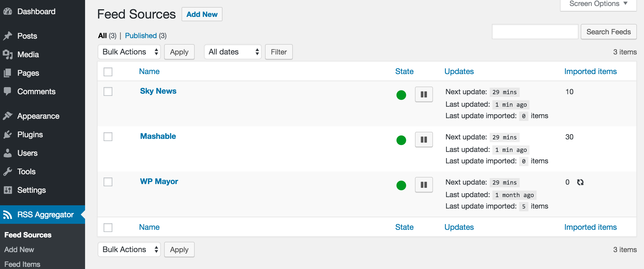This screenshot has height=269, width=644.
Task: Click the Pages icon in sidebar
Action: pyautogui.click(x=8, y=73)
